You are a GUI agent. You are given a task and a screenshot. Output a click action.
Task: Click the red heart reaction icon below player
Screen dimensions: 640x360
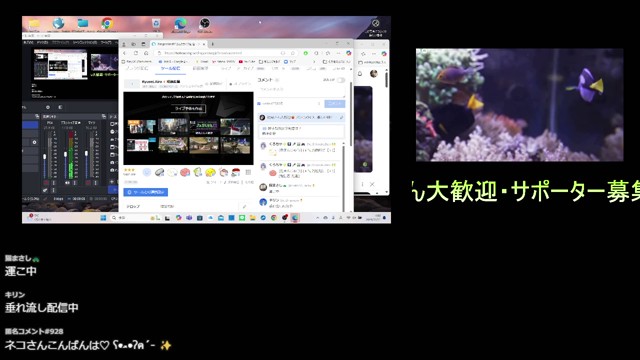click(185, 172)
